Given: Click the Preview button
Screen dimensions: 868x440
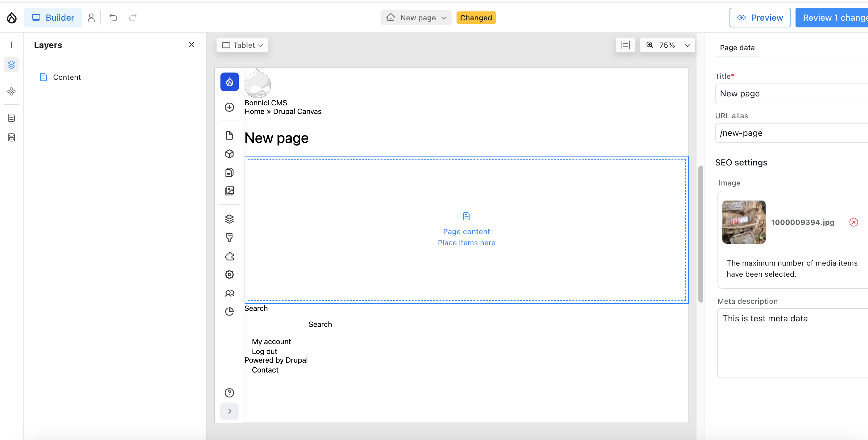Looking at the screenshot, I should (x=759, y=18).
